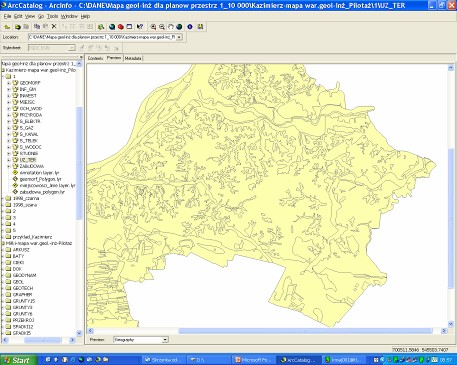This screenshot has height=365, width=457.
Task: Select the OCH_WOD coverage in tree
Action: 31,109
